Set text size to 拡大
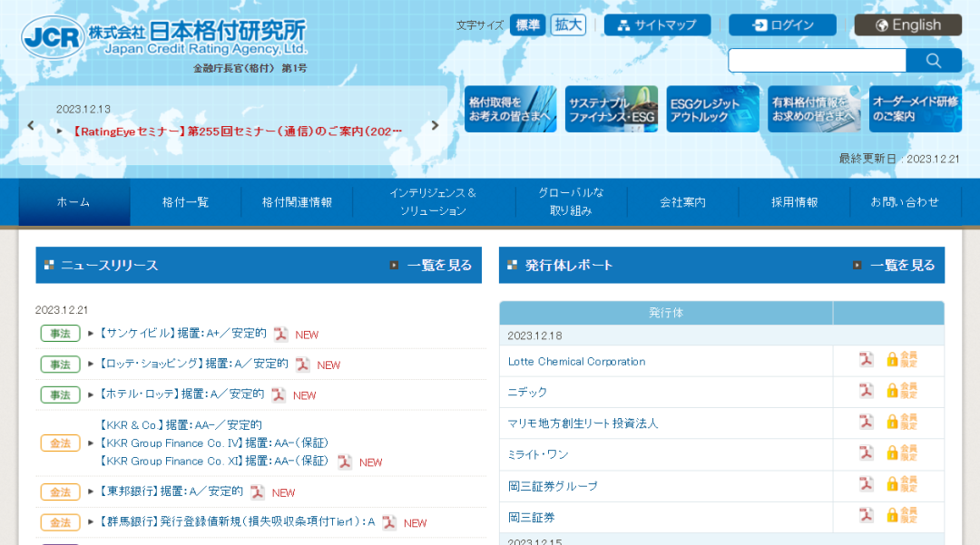This screenshot has height=545, width=980. (568, 25)
